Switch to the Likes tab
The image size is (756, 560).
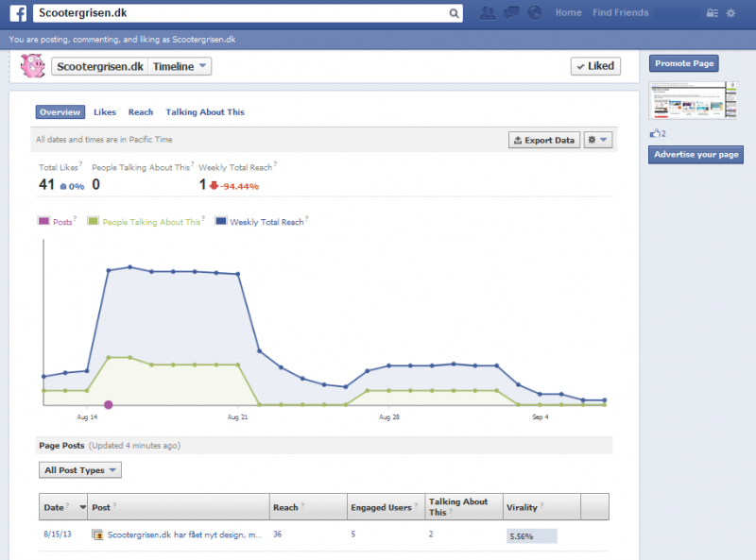tap(105, 111)
